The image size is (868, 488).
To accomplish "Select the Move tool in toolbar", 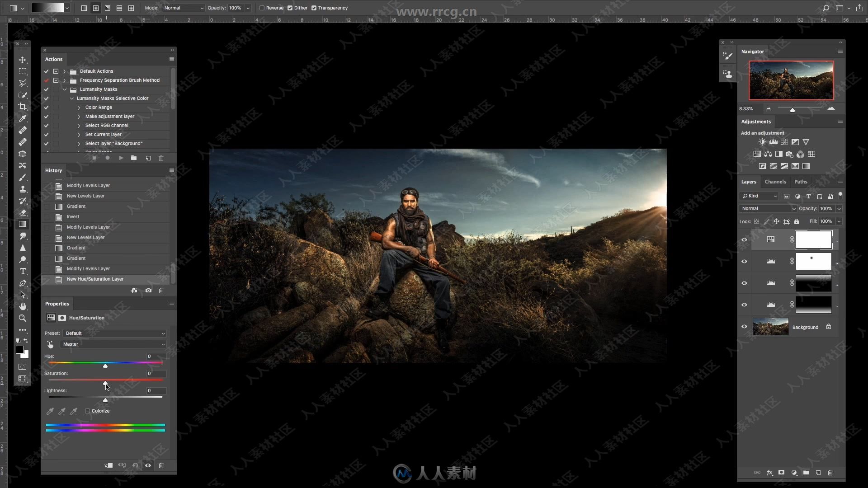I will (23, 60).
